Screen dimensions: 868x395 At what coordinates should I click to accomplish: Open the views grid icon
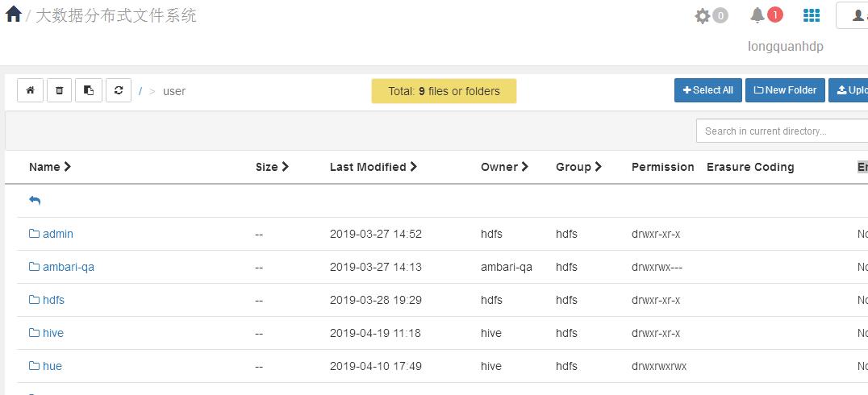(x=812, y=15)
